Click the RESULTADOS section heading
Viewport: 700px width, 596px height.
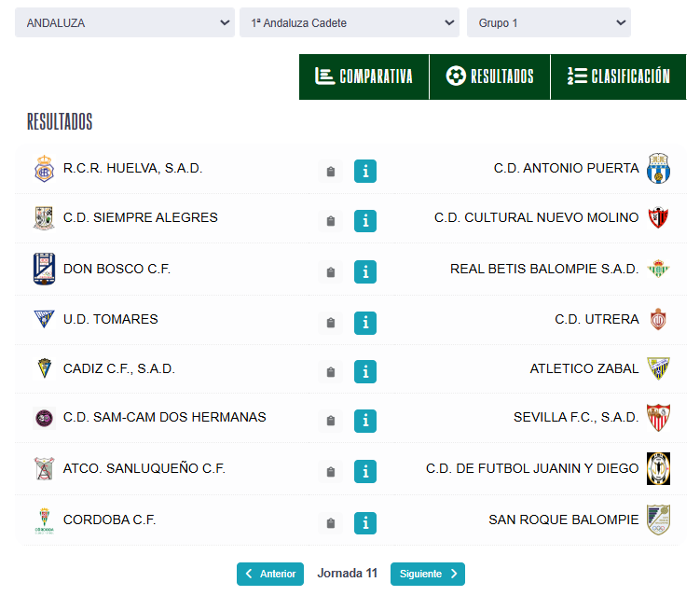pos(60,121)
